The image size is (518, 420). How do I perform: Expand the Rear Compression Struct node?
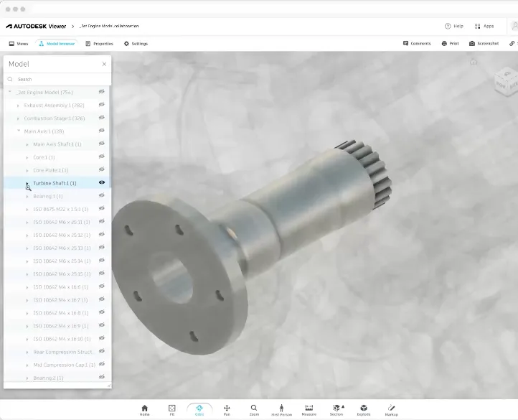pyautogui.click(x=27, y=353)
